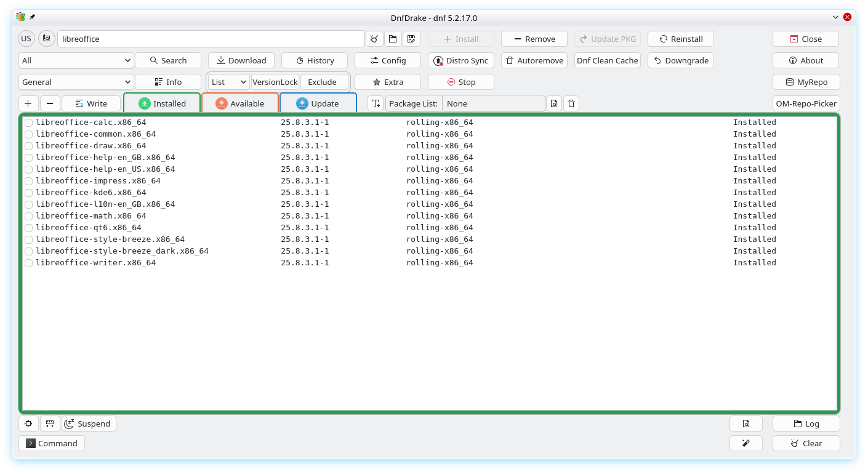The width and height of the screenshot is (868, 474).
Task: Click the open folder icon beside search field
Action: tap(392, 39)
